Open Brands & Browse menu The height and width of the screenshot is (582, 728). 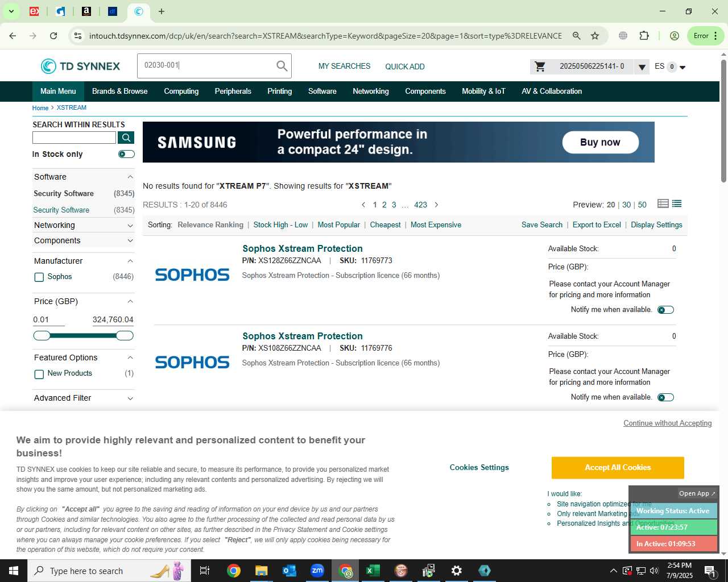[119, 91]
